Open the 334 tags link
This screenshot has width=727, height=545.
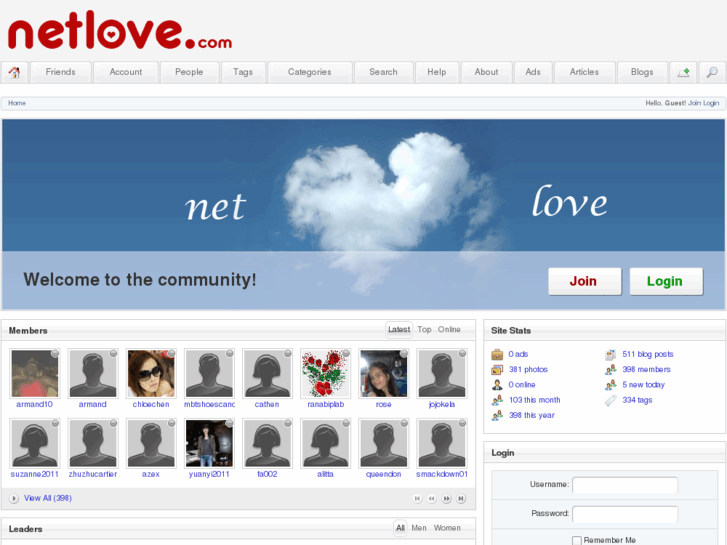637,400
